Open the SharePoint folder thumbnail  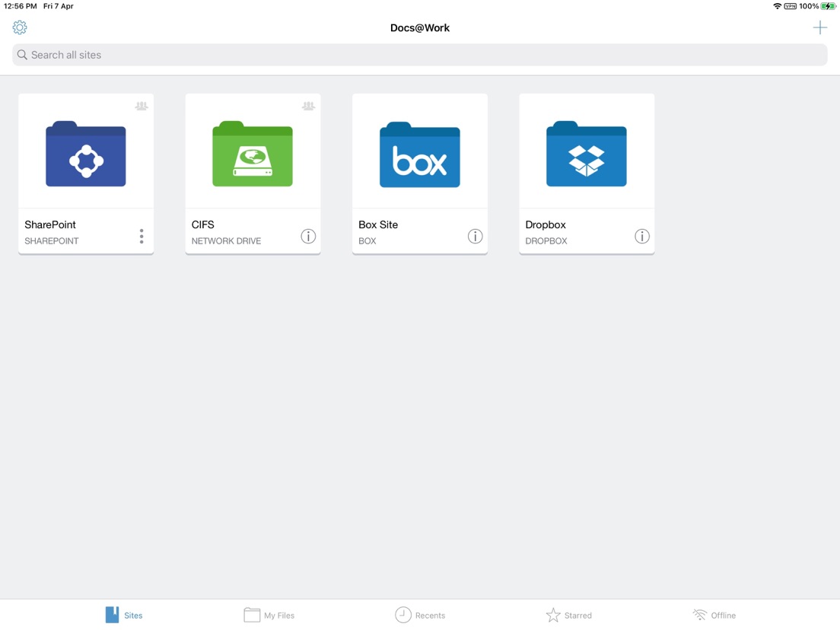pyautogui.click(x=86, y=154)
